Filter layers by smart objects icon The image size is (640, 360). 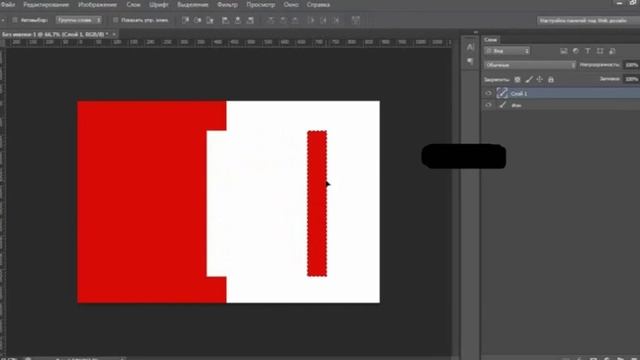[x=612, y=51]
